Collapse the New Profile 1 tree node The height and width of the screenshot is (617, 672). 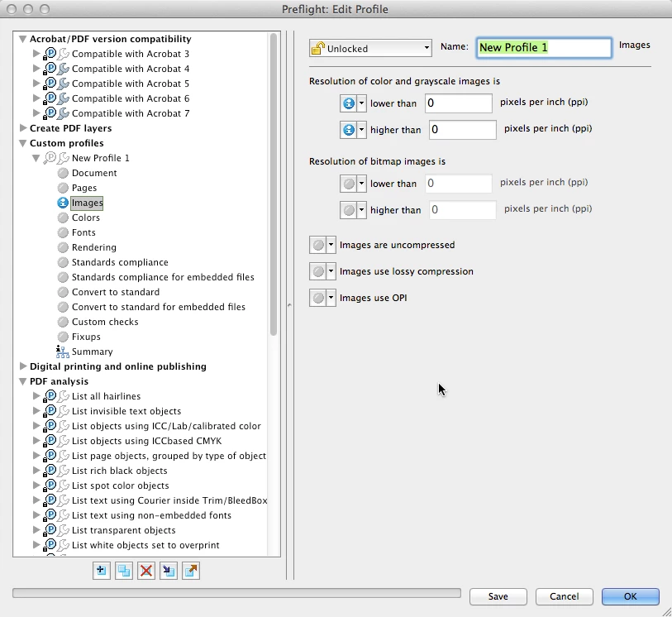[36, 158]
